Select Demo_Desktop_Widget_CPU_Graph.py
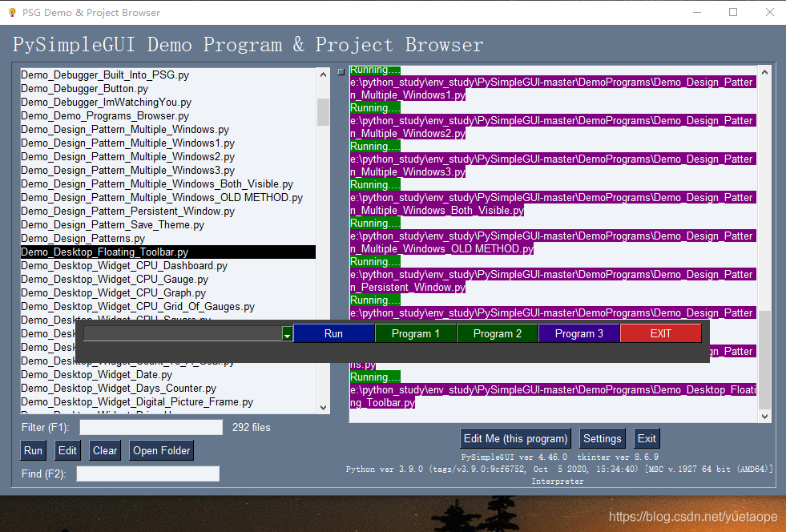Screen dimensions: 786x532 [168, 292]
